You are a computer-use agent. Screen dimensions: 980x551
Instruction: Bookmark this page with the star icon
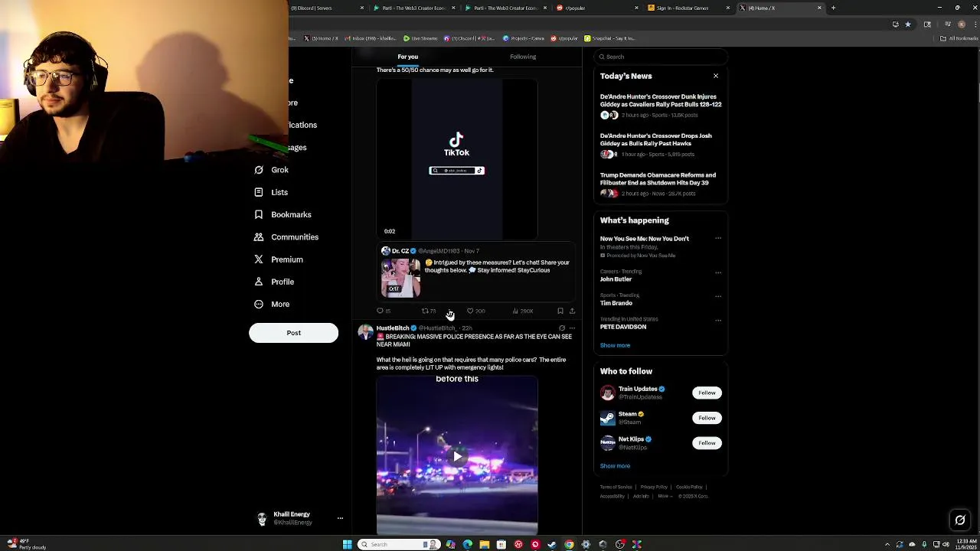tap(908, 24)
